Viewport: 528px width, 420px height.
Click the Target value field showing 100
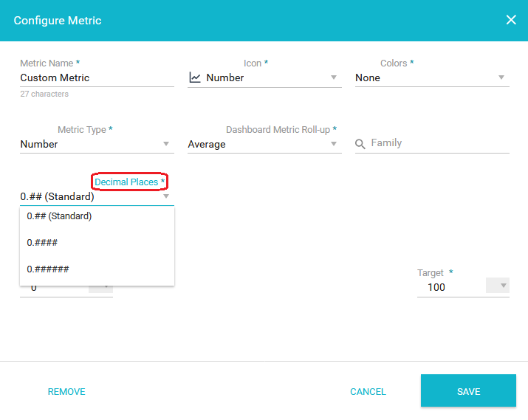point(450,287)
